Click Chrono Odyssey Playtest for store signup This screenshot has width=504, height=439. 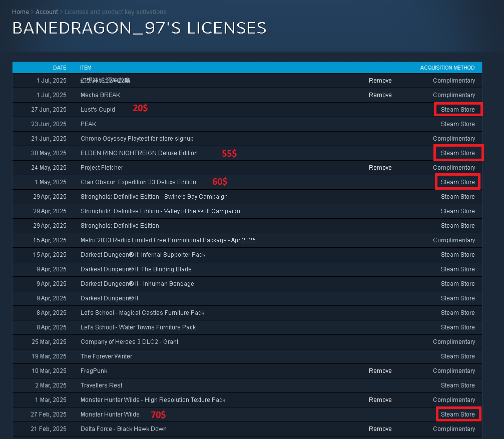click(137, 139)
